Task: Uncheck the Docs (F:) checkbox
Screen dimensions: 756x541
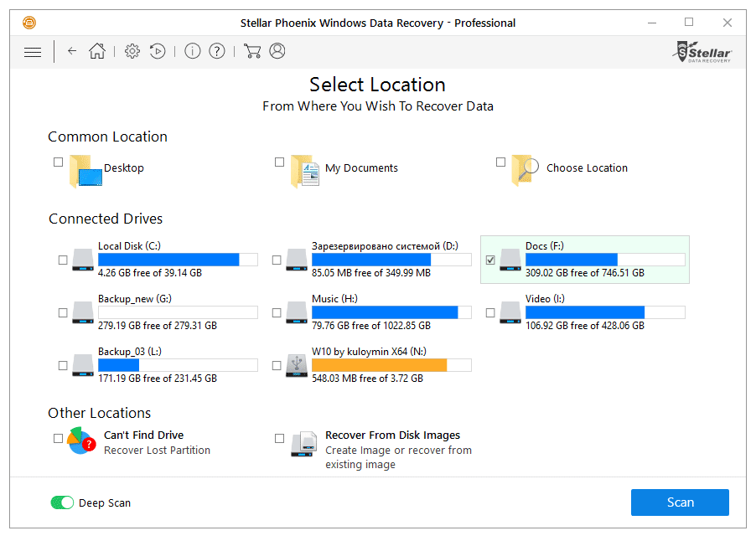Action: coord(490,260)
